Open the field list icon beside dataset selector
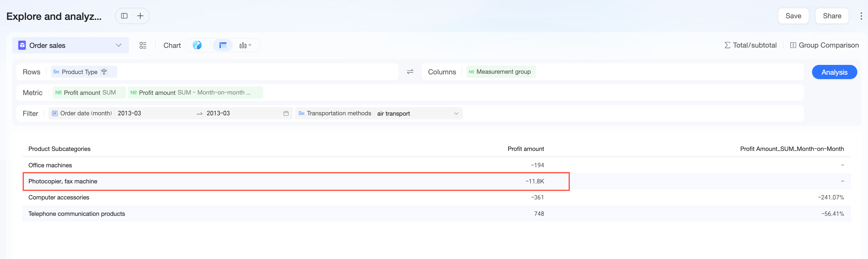Viewport: 868px width, 259px height. 143,45
